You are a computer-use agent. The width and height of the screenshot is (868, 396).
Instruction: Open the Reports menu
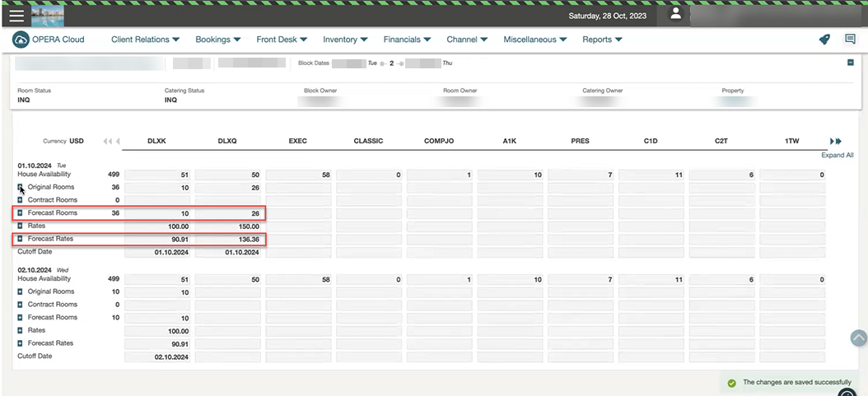click(602, 40)
